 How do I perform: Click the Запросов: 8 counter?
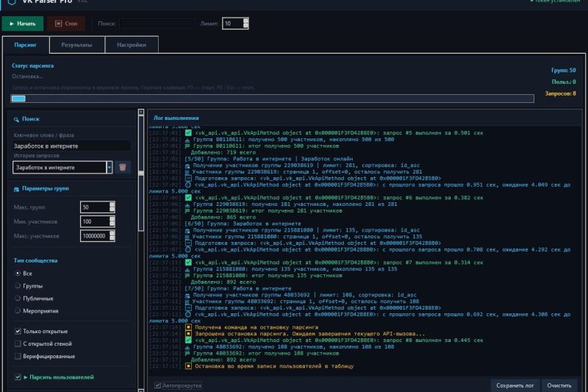click(x=560, y=93)
